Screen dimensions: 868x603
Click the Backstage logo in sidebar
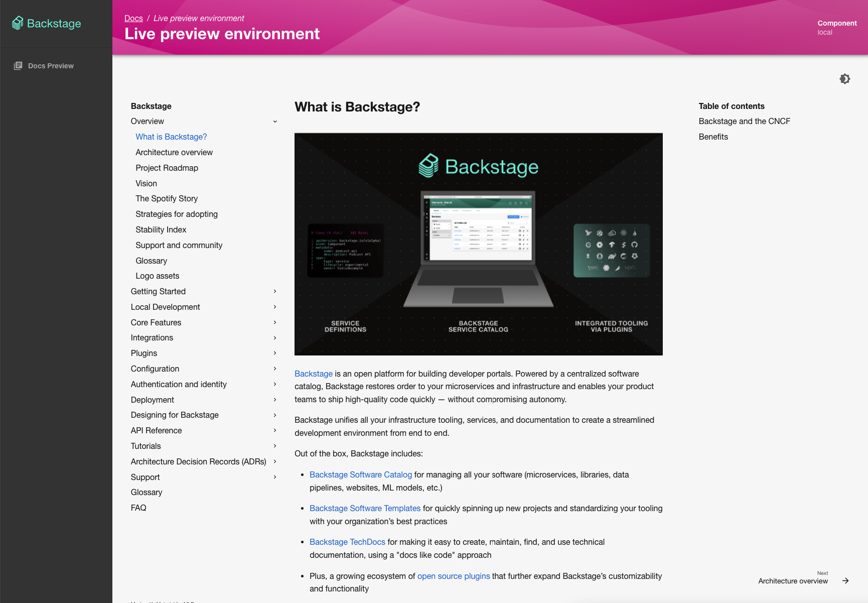[47, 24]
